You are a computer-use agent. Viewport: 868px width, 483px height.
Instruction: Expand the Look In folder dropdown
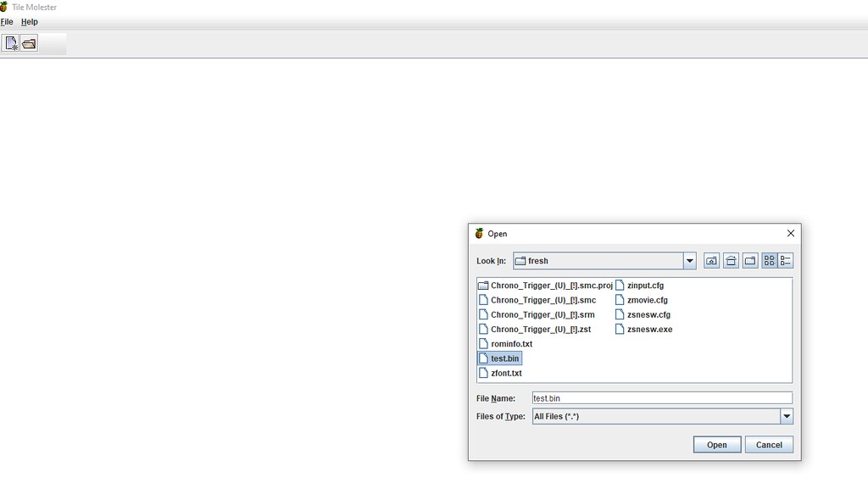(x=689, y=261)
